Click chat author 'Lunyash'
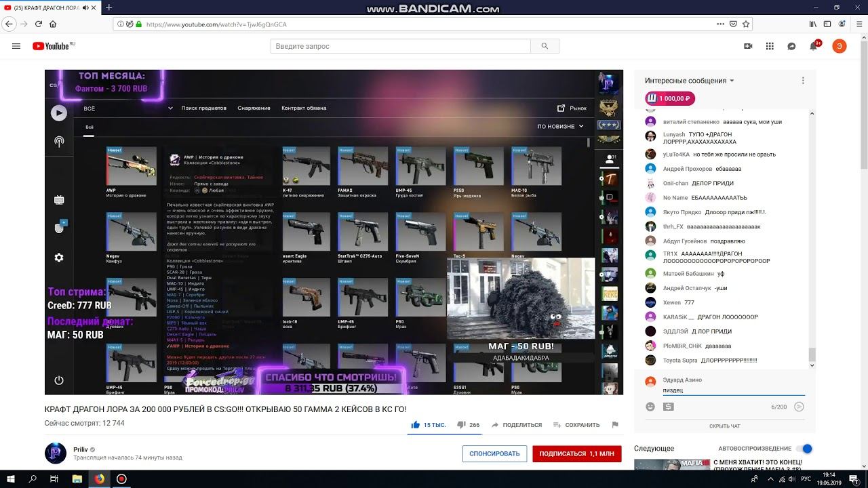868x488 pixels. point(673,134)
